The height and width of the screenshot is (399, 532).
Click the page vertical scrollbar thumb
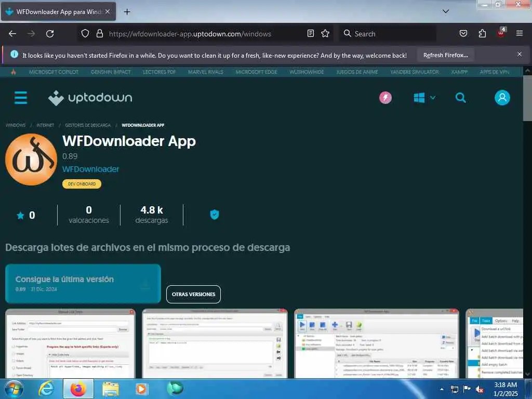[x=527, y=98]
